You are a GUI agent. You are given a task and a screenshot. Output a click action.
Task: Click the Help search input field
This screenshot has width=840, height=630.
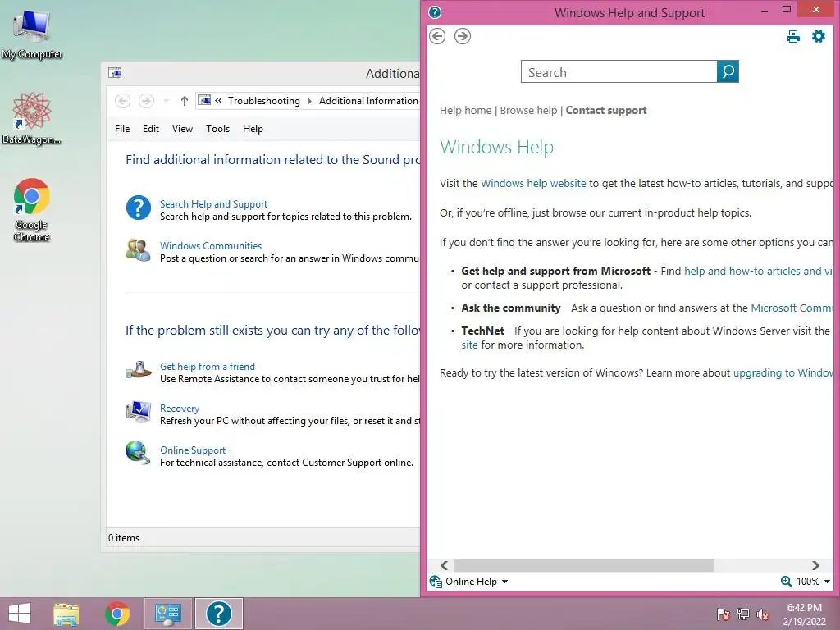pos(619,72)
